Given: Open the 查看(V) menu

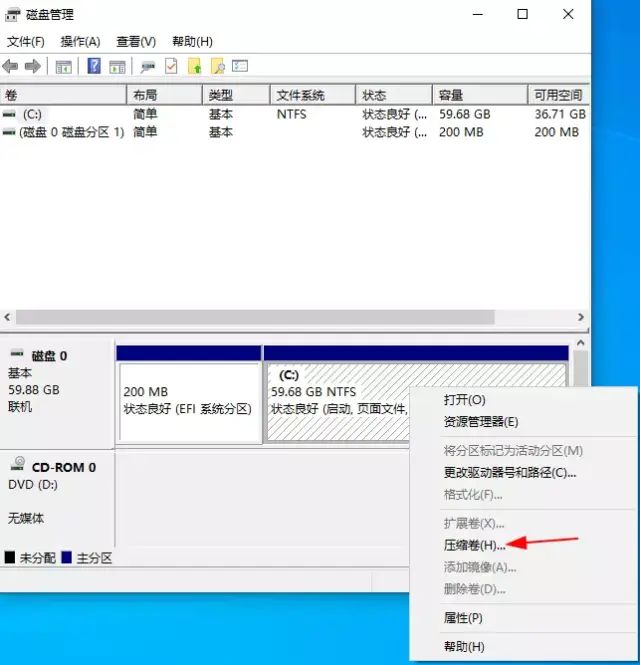Looking at the screenshot, I should click(136, 41).
